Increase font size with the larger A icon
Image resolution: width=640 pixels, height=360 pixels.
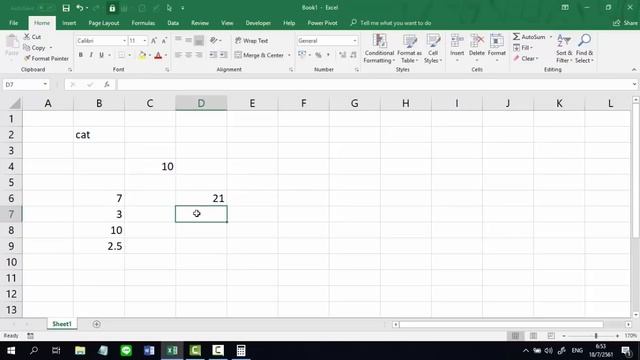pyautogui.click(x=154, y=41)
